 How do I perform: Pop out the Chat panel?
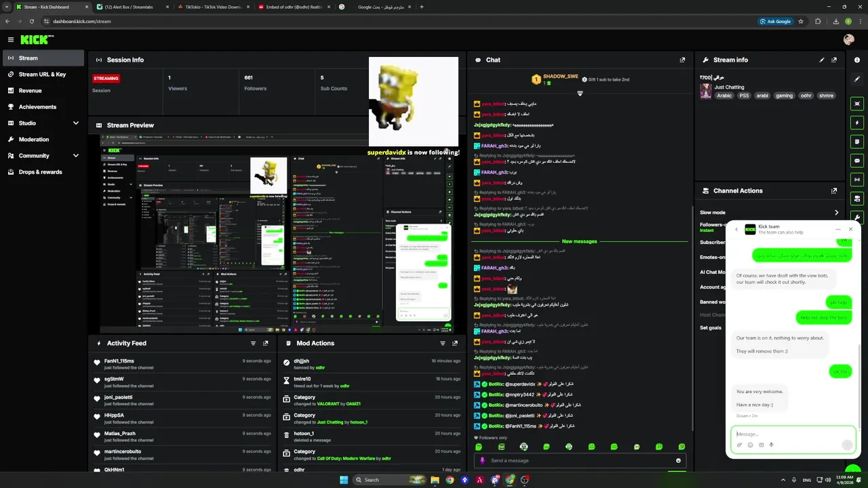682,60
